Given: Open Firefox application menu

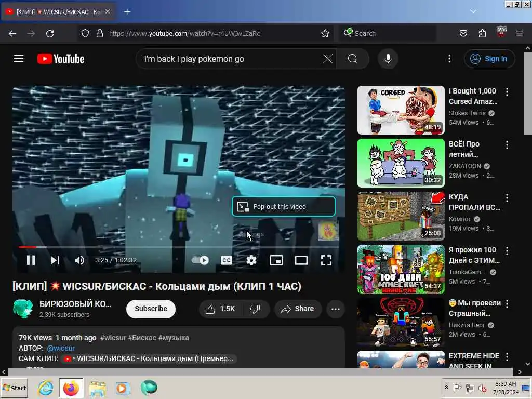Looking at the screenshot, I should pyautogui.click(x=520, y=33).
